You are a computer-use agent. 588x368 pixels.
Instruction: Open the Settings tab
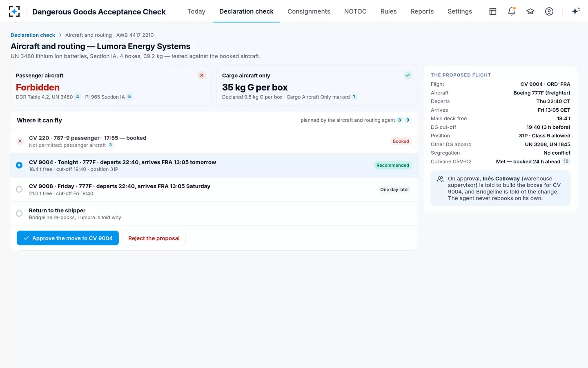tap(460, 11)
